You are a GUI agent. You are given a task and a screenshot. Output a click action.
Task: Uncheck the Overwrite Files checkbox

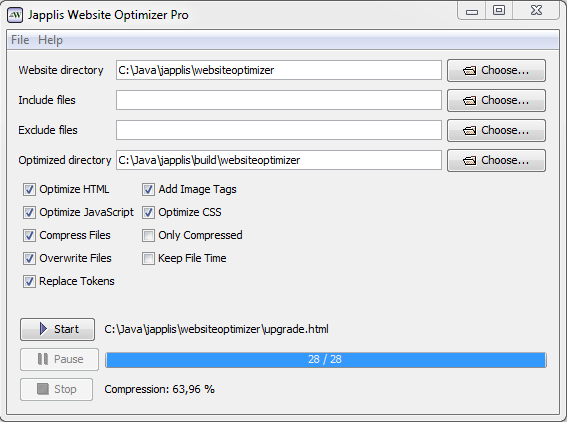[x=29, y=259]
